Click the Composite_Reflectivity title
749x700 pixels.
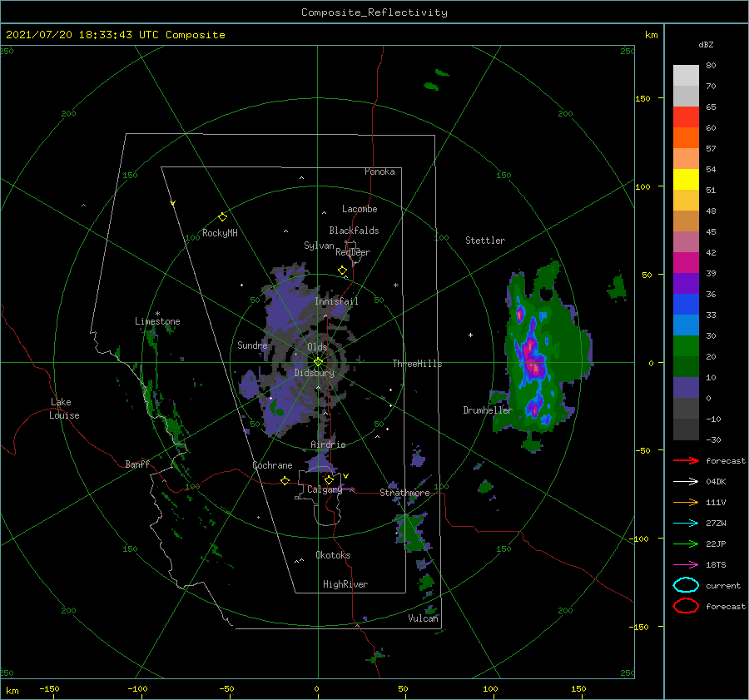click(374, 12)
